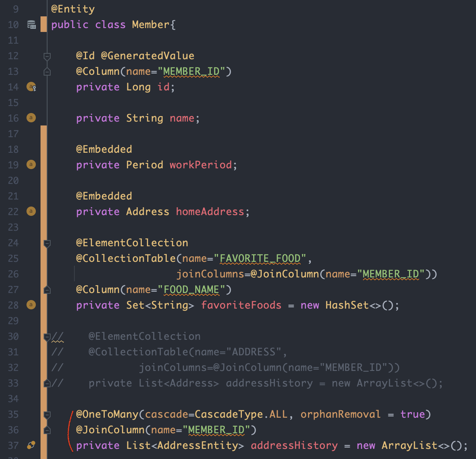Click HashSet constructor call

360,305
